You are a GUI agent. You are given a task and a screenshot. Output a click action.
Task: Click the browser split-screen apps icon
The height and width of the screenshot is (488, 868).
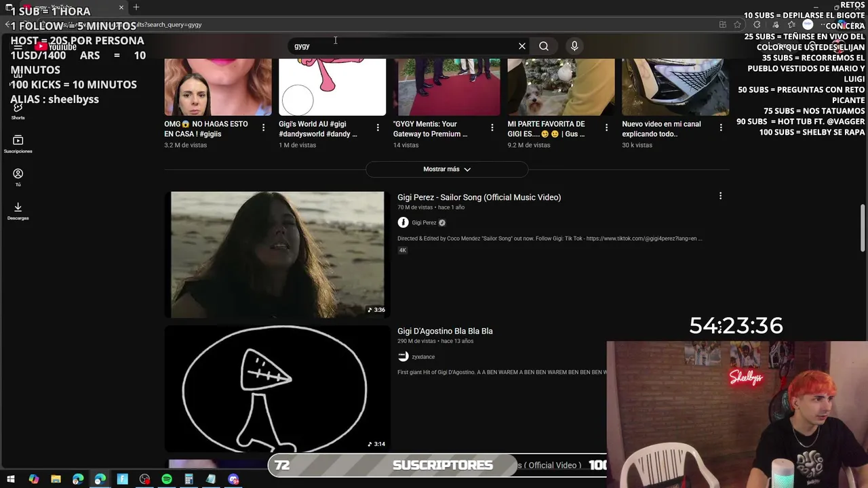point(723,24)
